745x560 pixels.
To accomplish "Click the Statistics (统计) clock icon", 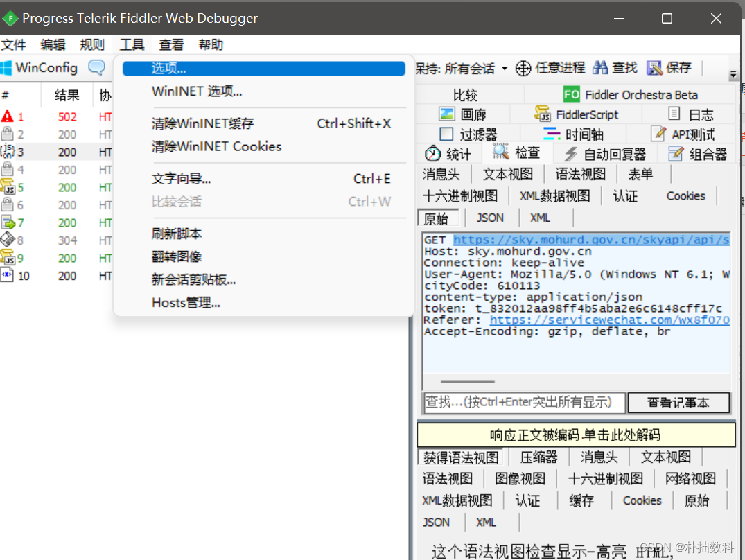I will (433, 153).
